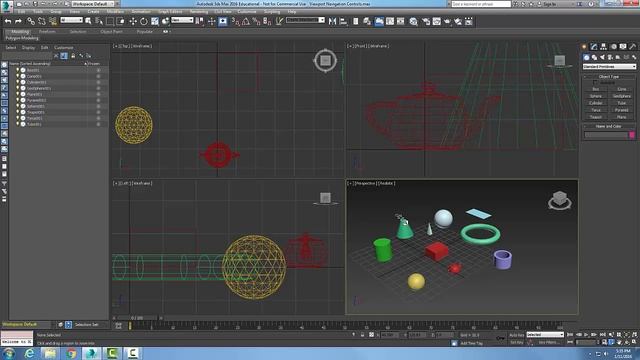Switch to the Object Paint ribbon tab
Viewport: 640px width, 360px height.
point(111,31)
